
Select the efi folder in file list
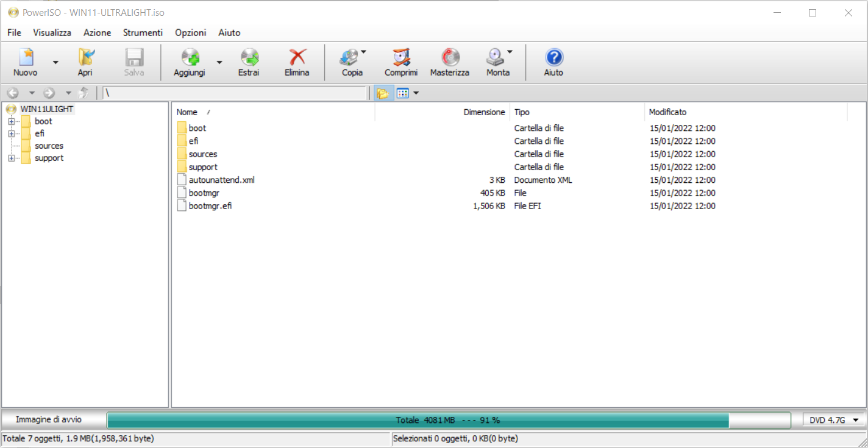tap(193, 141)
